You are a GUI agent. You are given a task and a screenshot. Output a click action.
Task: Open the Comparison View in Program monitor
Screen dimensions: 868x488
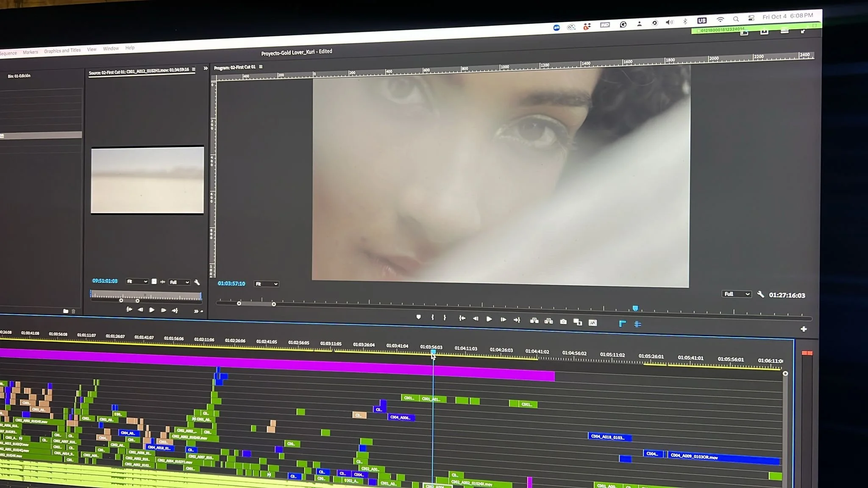click(x=578, y=322)
